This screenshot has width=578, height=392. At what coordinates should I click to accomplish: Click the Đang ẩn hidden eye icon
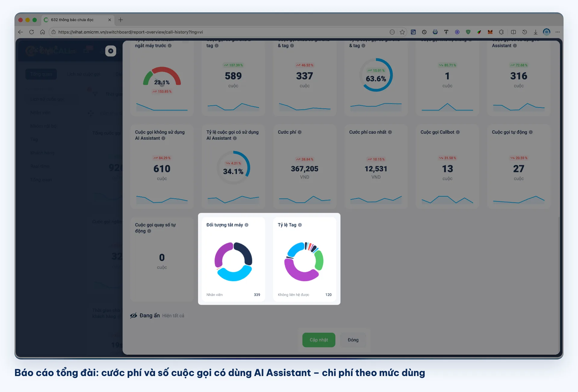coord(133,316)
